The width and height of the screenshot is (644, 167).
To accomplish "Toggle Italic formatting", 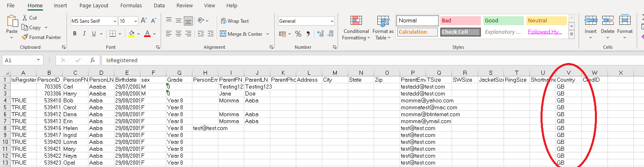I will [84, 34].
